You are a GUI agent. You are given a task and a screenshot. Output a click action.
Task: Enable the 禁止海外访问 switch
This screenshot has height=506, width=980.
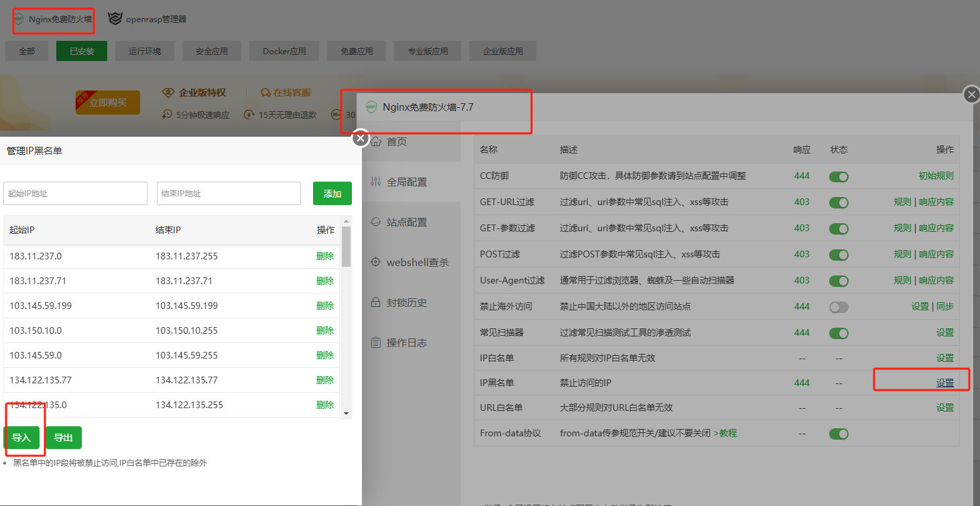coord(839,307)
